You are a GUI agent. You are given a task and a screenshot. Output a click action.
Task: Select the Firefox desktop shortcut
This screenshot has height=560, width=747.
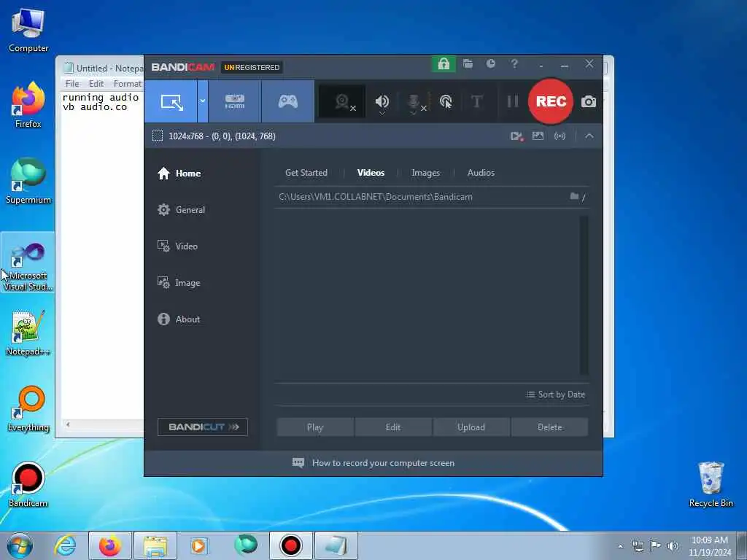point(28,106)
